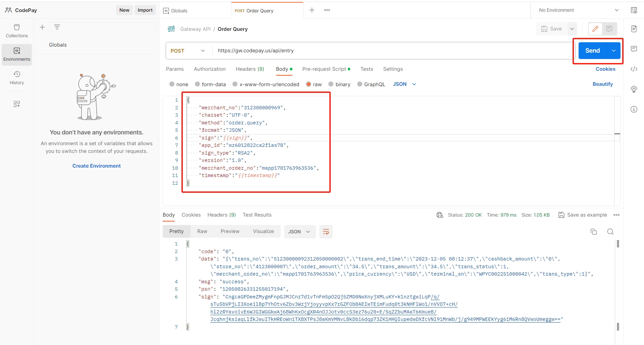Beautify the JSON request body

point(602,84)
